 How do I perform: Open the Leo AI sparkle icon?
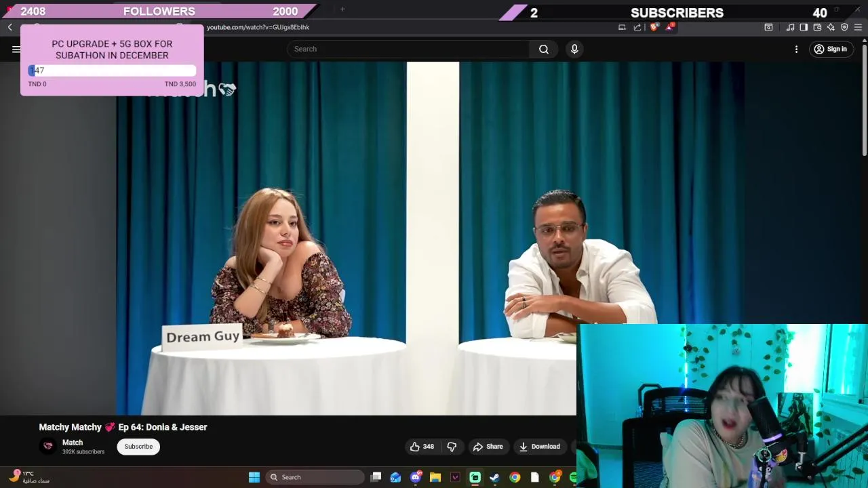pyautogui.click(x=831, y=27)
